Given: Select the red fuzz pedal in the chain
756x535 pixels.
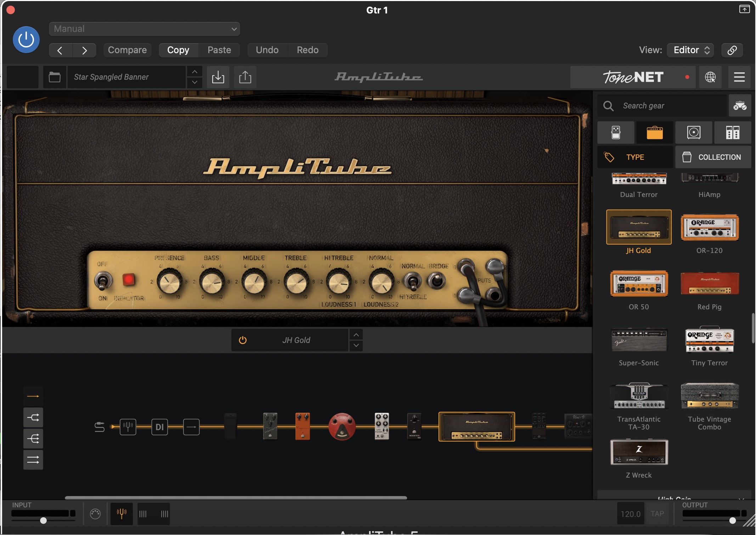Looking at the screenshot, I should (342, 427).
